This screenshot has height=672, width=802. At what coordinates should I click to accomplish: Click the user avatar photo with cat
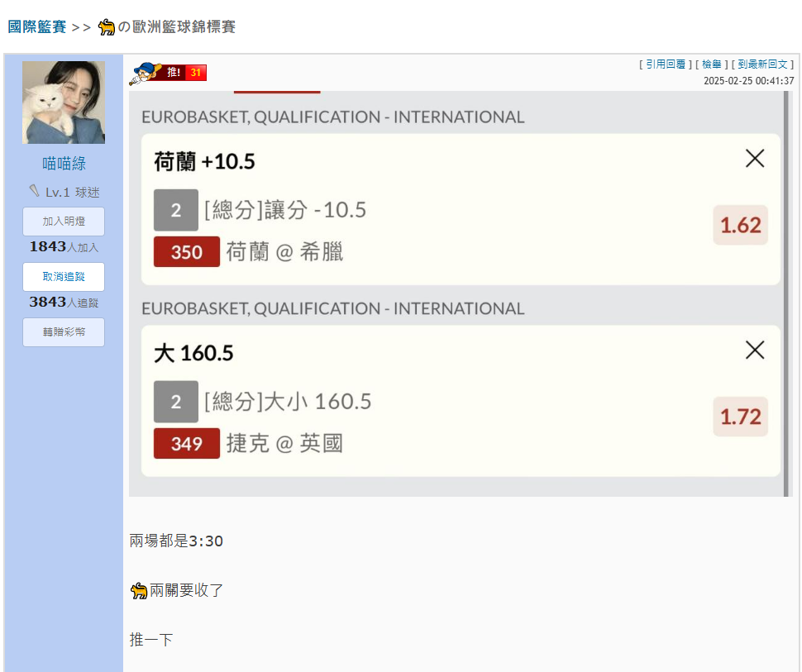pyautogui.click(x=64, y=102)
